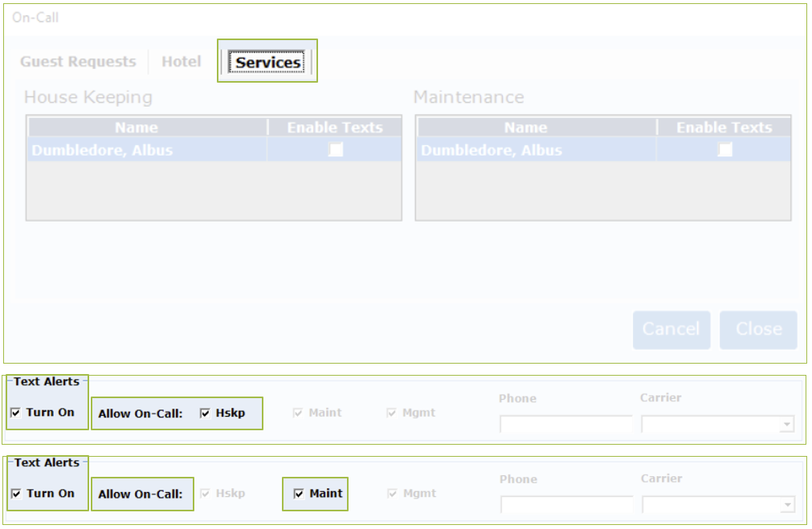Click Phone field in upper Text Alerts panel
The width and height of the screenshot is (812, 529).
coord(565,424)
